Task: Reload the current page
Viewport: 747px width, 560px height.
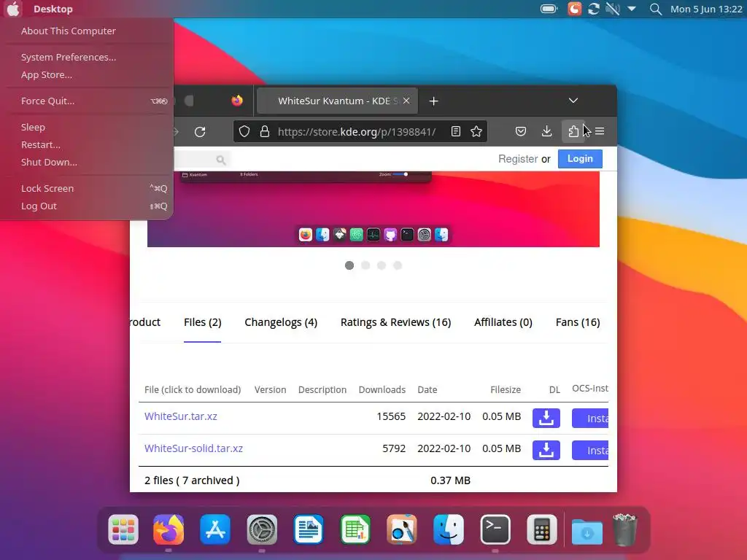Action: [200, 131]
